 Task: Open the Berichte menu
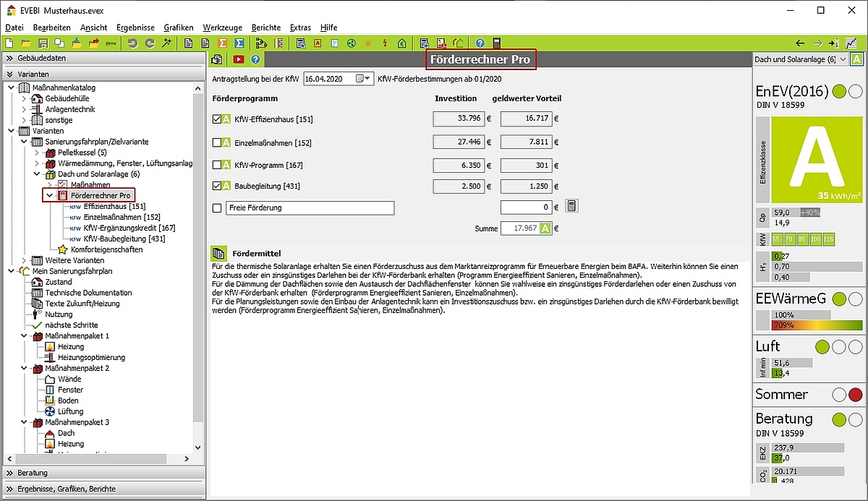(266, 27)
